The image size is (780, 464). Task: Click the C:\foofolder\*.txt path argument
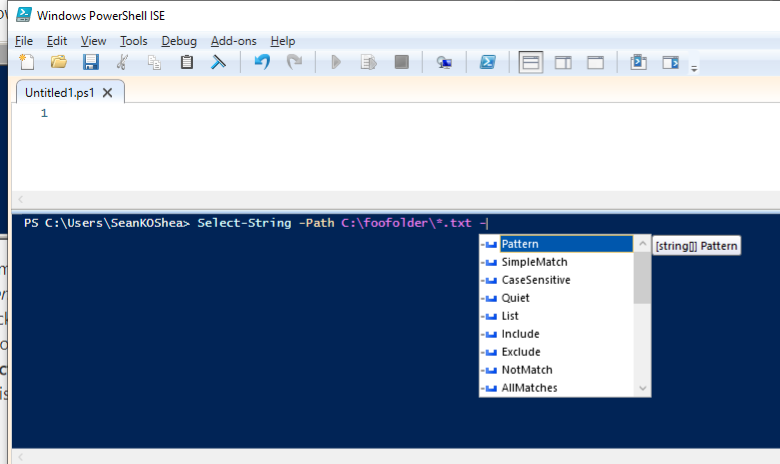click(x=406, y=223)
